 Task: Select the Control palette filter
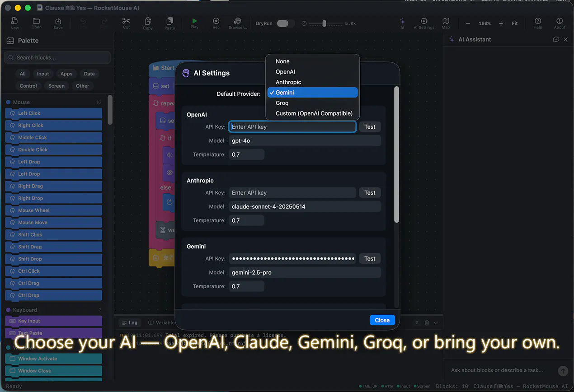pyautogui.click(x=28, y=86)
